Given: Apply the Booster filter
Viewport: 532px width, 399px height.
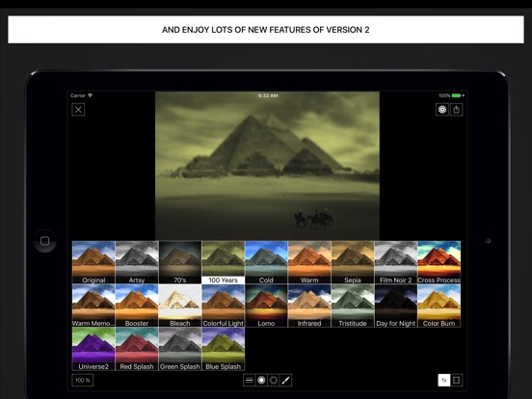Looking at the screenshot, I should point(137,306).
